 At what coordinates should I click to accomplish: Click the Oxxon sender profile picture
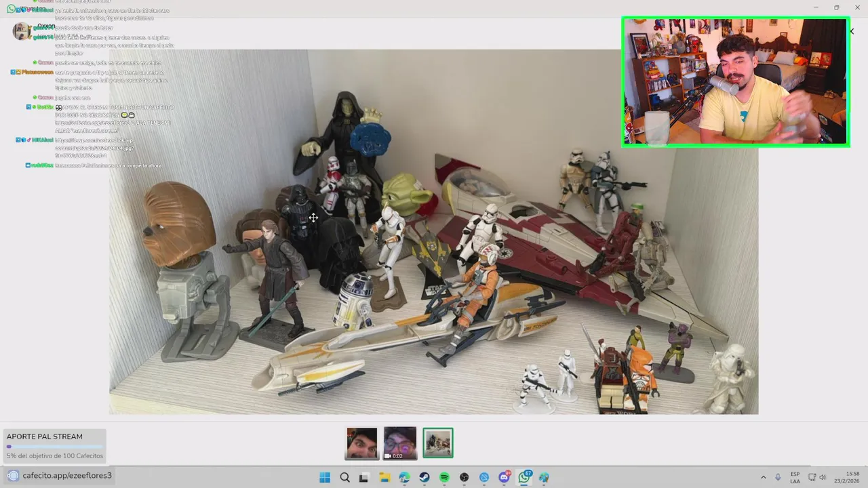22,31
